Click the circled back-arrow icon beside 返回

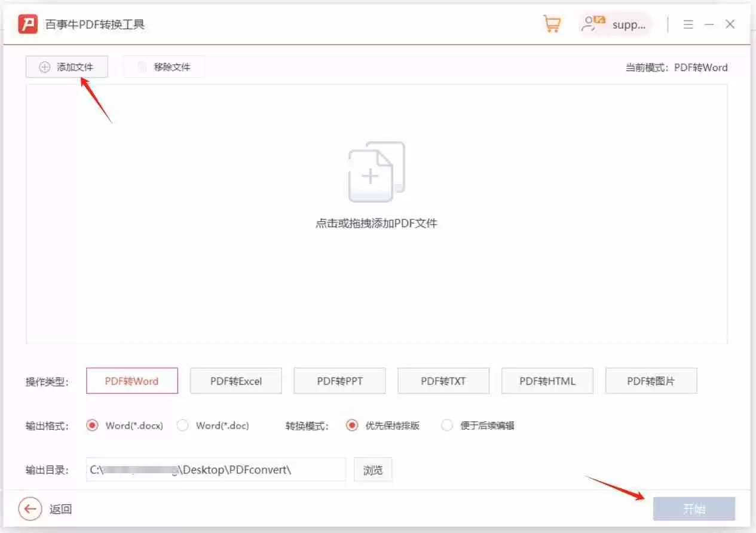[x=30, y=509]
